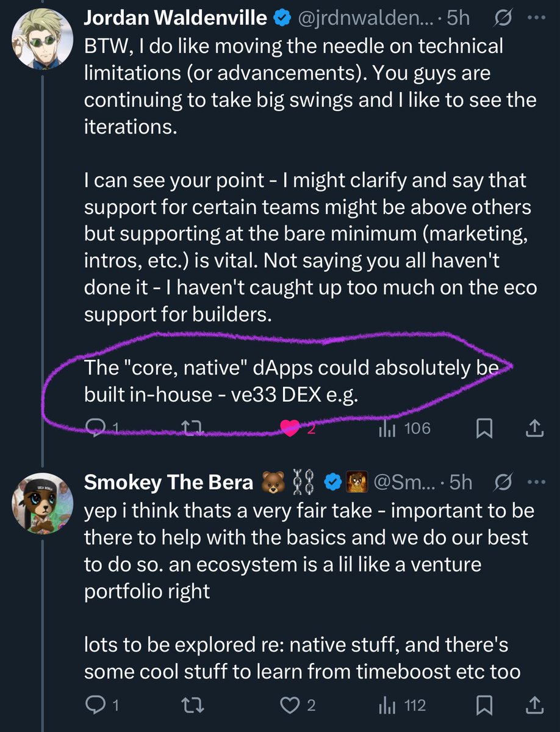The height and width of the screenshot is (732, 560).
Task: Bookmark Smokey The Bera's tweet
Action: (484, 706)
